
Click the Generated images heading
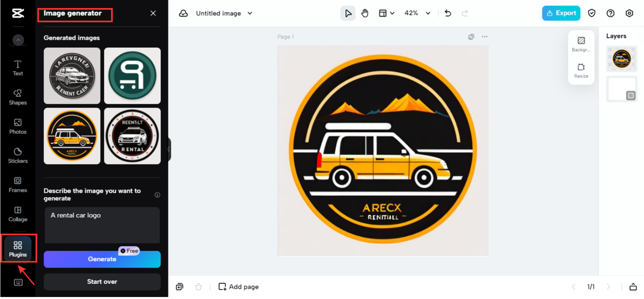pos(72,38)
